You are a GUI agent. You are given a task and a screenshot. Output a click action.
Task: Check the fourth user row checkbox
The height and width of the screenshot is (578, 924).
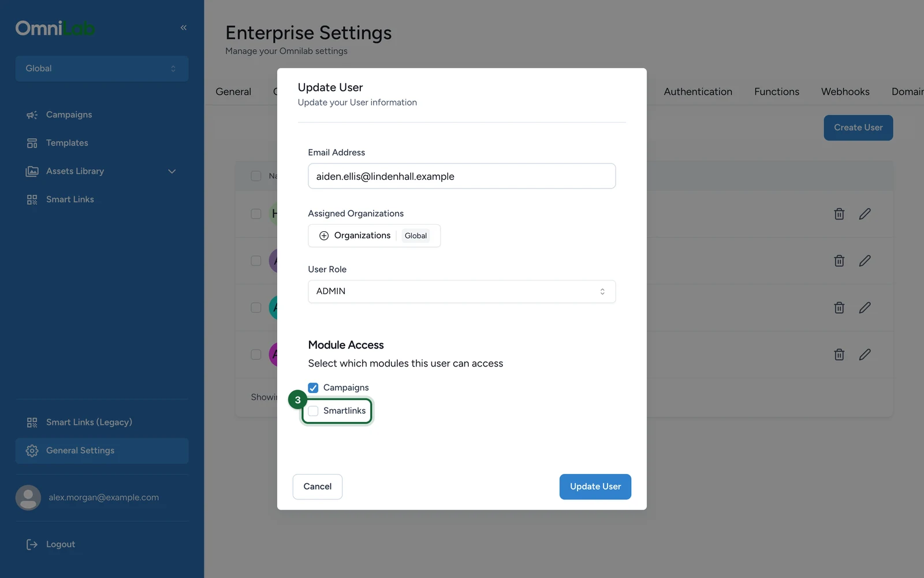(x=256, y=354)
